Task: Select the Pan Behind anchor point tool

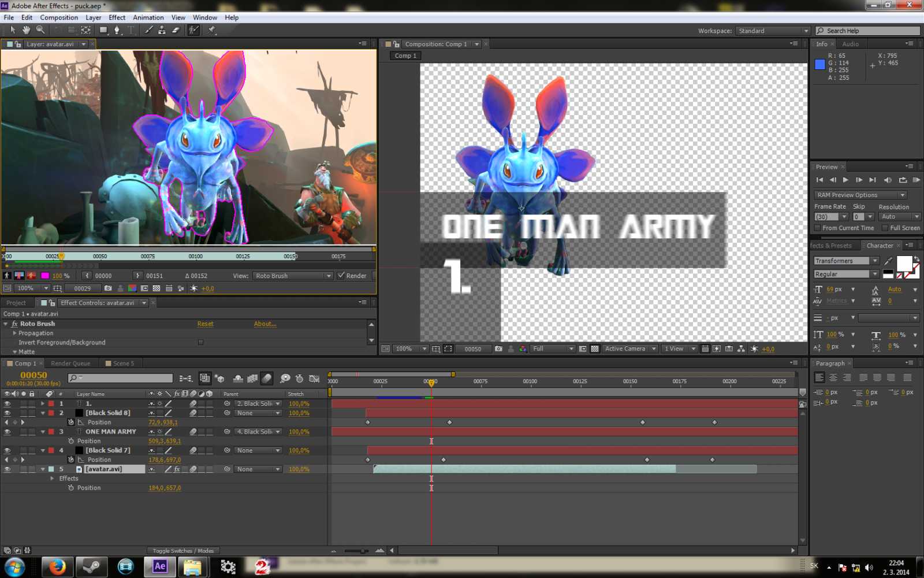Action: click(x=85, y=30)
